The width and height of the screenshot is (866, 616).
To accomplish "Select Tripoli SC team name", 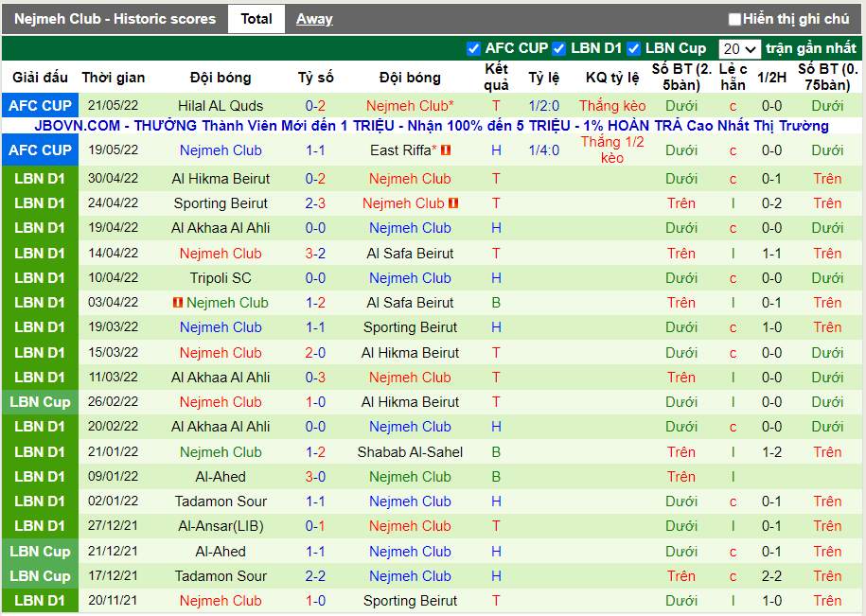I will click(x=221, y=278).
